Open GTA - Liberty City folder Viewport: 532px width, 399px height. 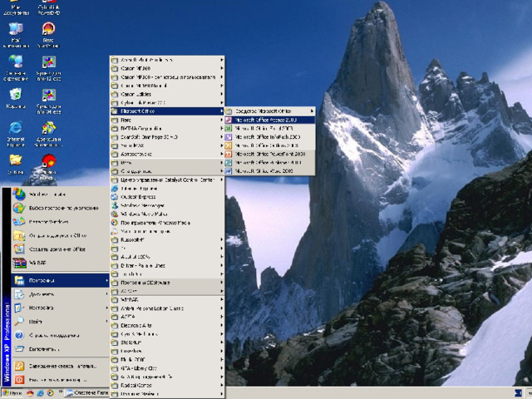coord(167,368)
